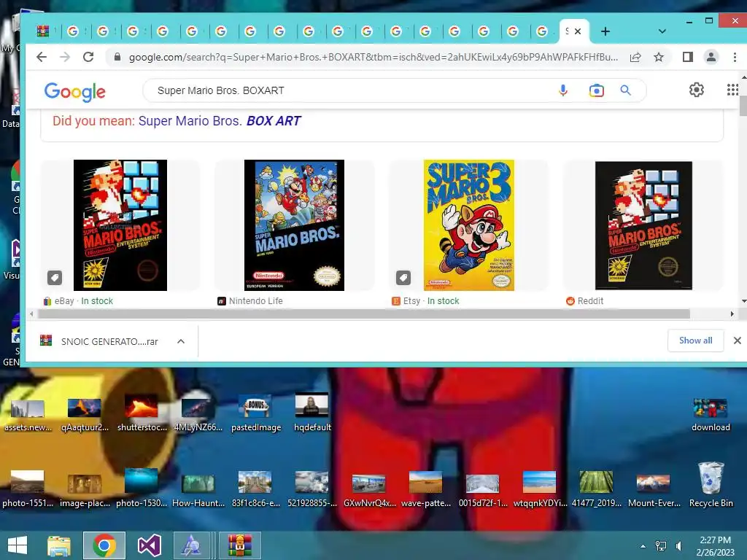Click the horizontal scrollbar's right arrow
The image size is (747, 560).
pyautogui.click(x=732, y=314)
